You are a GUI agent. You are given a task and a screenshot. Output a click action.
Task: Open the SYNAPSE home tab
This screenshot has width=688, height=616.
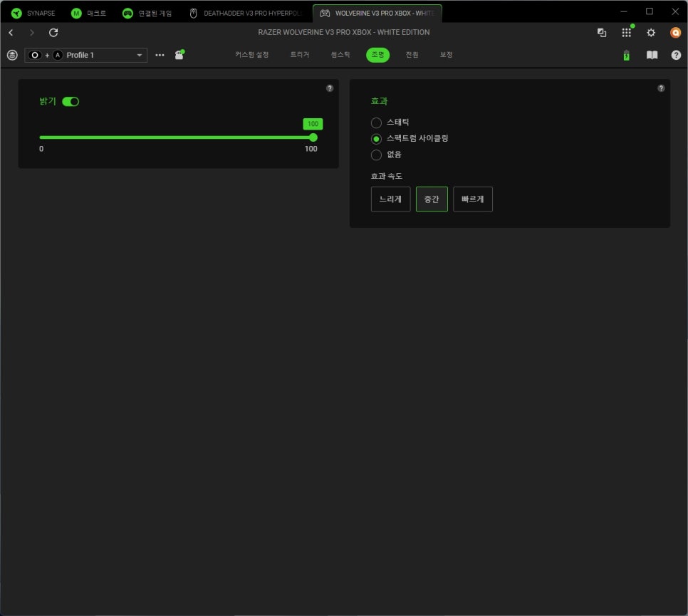point(33,13)
